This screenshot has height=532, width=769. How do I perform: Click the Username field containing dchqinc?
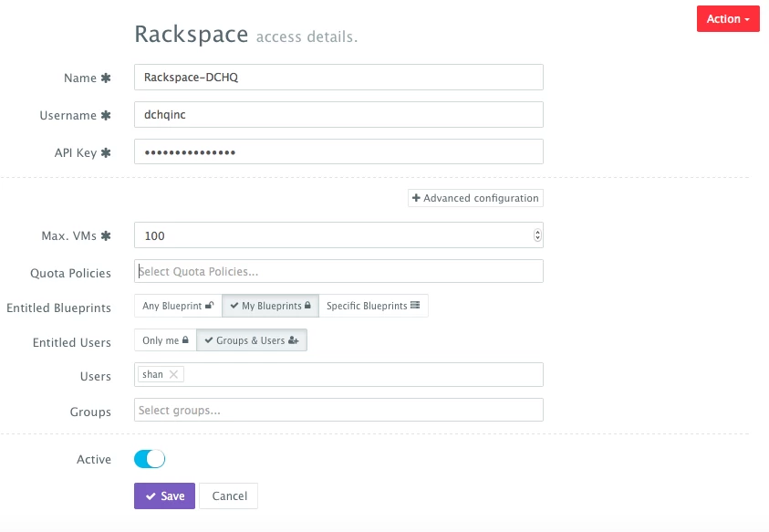(x=338, y=114)
